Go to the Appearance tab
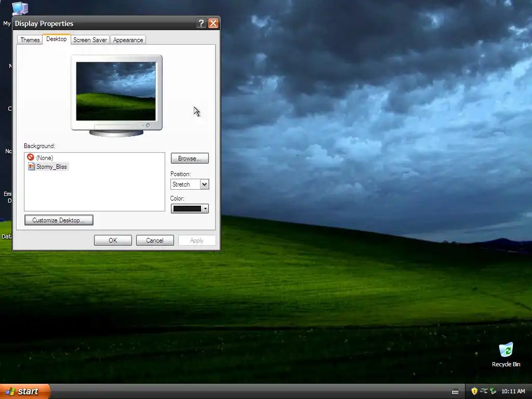The width and height of the screenshot is (532, 399). pos(128,39)
